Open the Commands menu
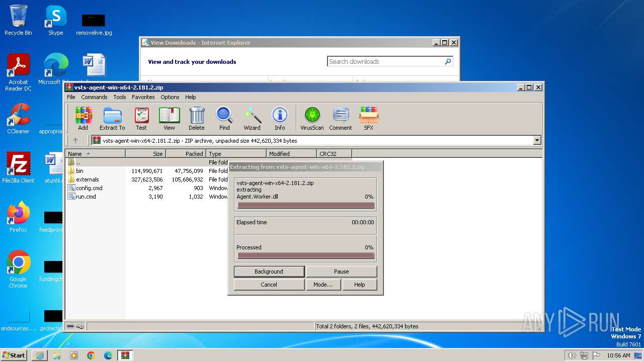 [94, 97]
